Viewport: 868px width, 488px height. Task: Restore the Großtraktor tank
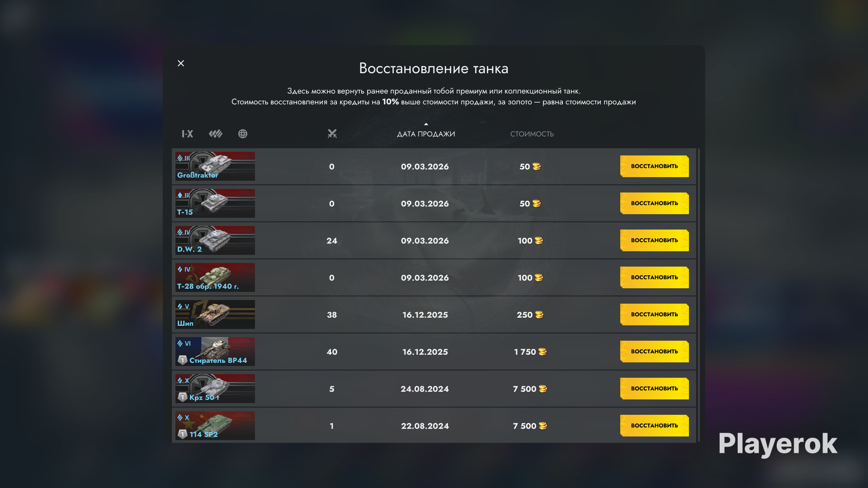(x=654, y=166)
